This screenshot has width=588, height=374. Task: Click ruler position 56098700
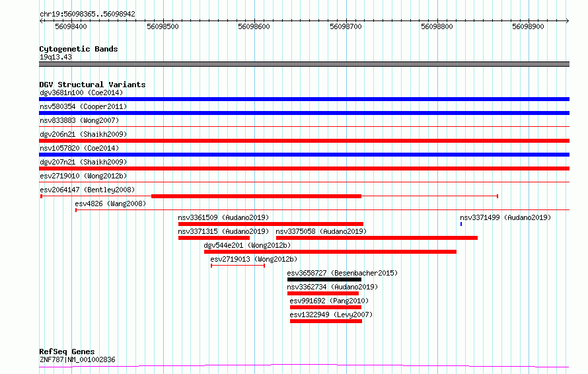coord(346,26)
